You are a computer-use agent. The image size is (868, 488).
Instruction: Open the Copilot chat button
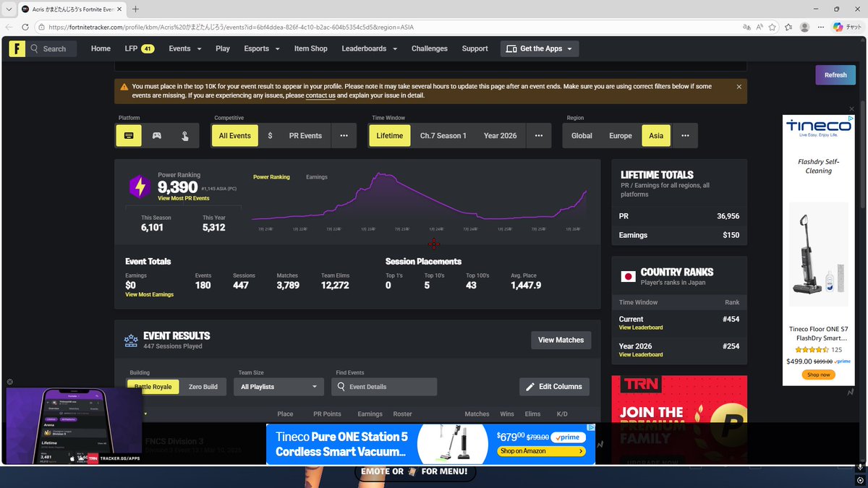(x=846, y=27)
